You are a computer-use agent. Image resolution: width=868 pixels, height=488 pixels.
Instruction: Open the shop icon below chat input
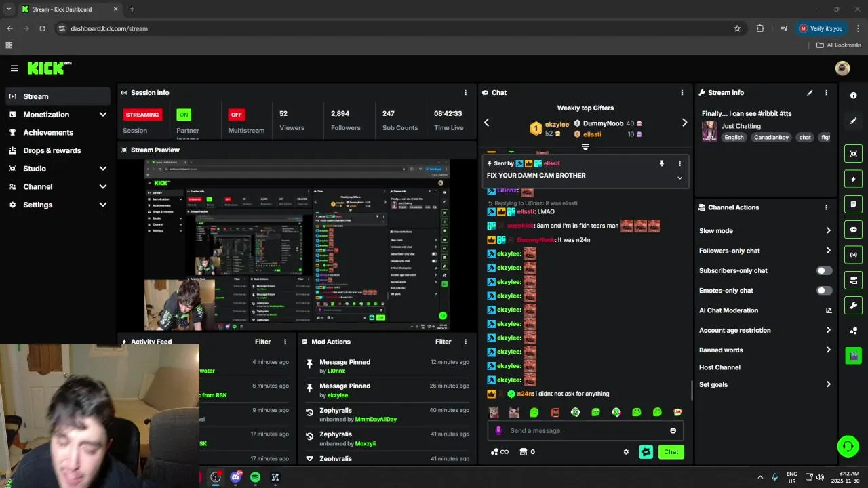[x=524, y=452]
